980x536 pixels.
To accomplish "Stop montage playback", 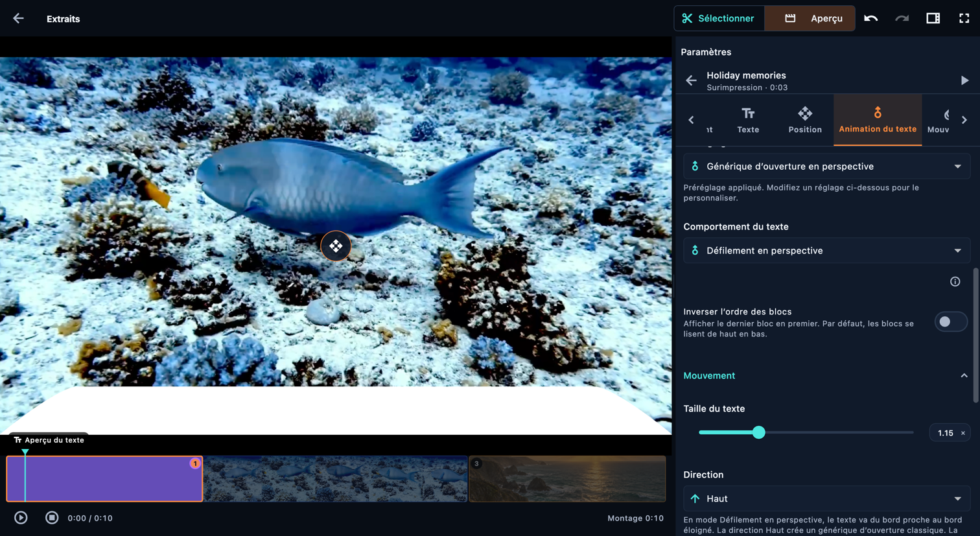I will [x=52, y=518].
